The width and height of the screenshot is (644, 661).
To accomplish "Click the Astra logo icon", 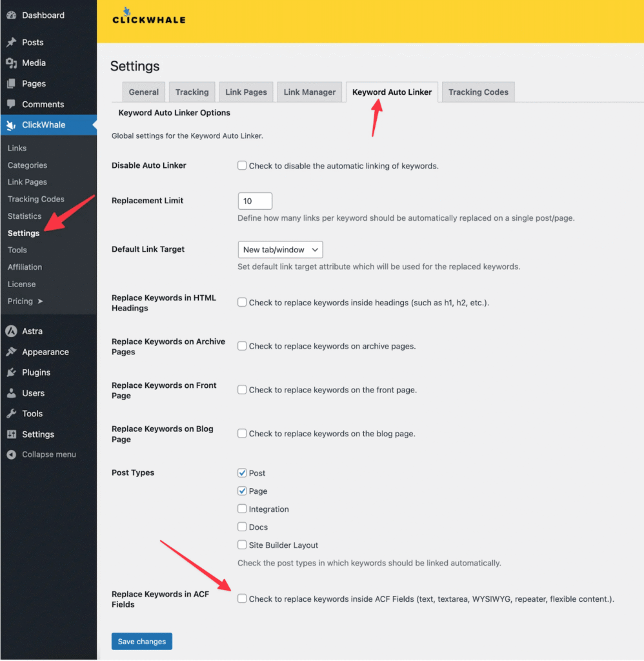I will (12, 331).
